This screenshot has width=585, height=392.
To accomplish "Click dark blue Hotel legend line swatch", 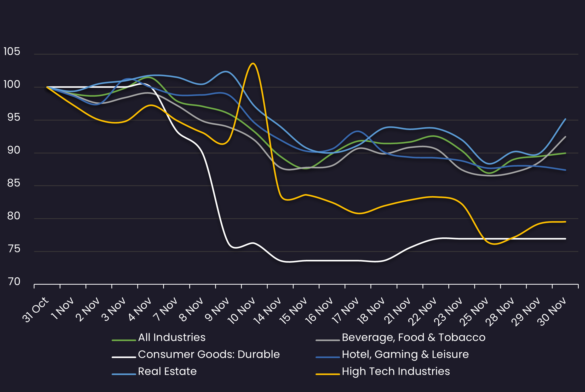I will point(328,357).
